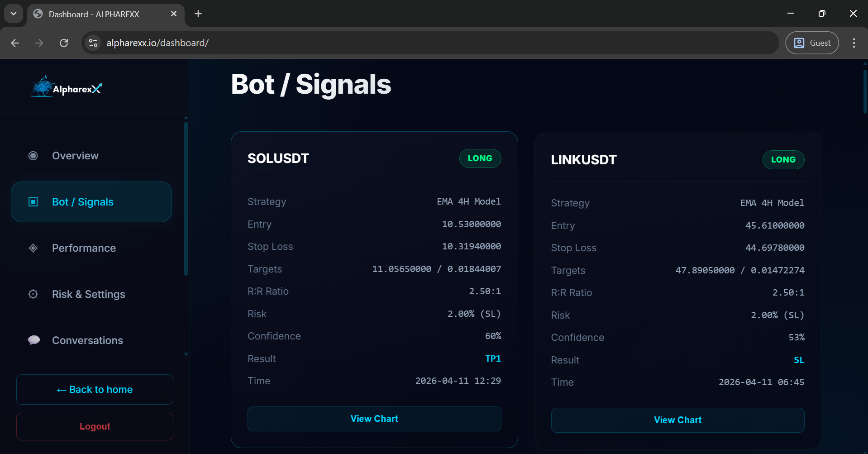The width and height of the screenshot is (868, 454).
Task: Open Overview in the sidebar
Action: pos(91,156)
